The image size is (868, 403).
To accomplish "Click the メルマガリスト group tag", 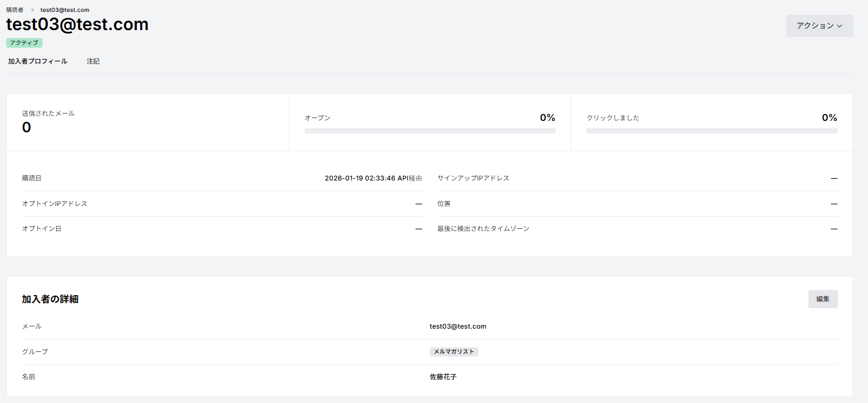I will point(454,352).
